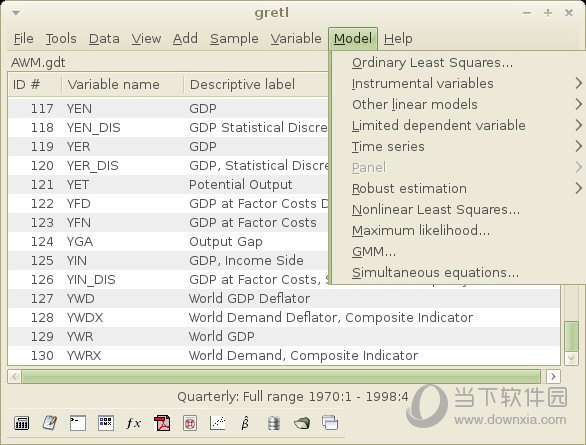Open a new script editor
Image resolution: width=586 pixels, height=445 pixels.
click(50, 423)
